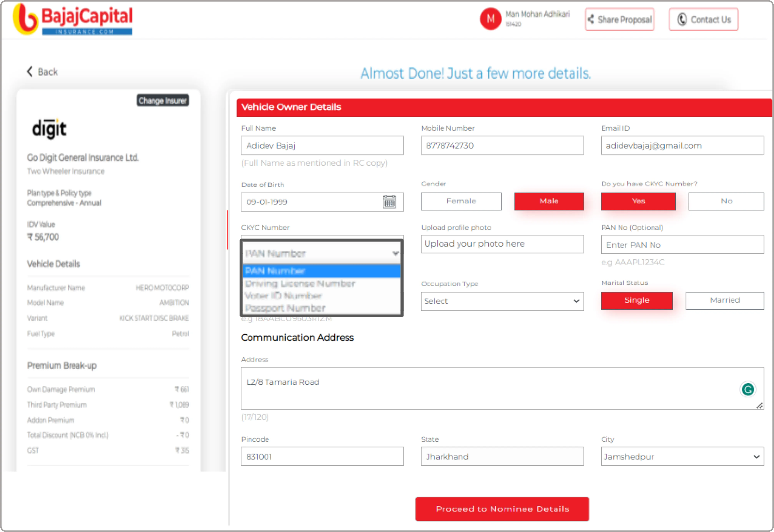This screenshot has width=774, height=532.
Task: Click the Change Insurer button
Action: pyautogui.click(x=163, y=100)
